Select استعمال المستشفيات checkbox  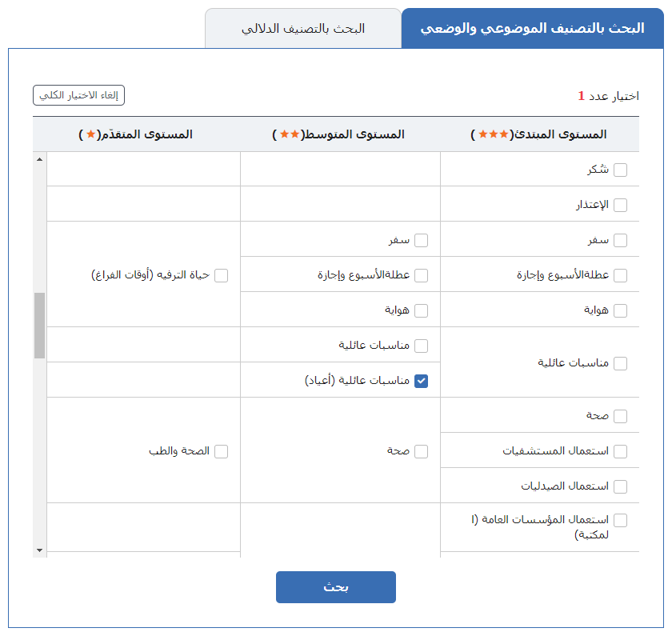tap(620, 451)
